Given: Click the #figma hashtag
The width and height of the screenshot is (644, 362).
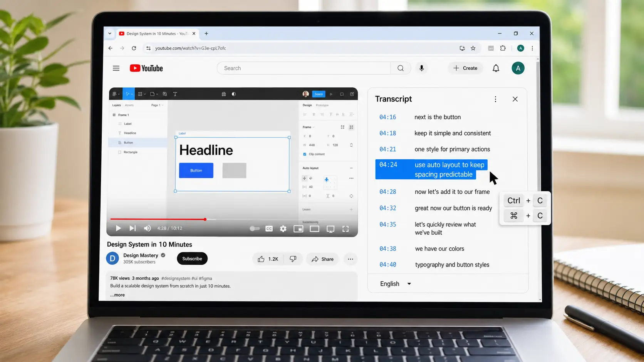Looking at the screenshot, I should 205,279.
